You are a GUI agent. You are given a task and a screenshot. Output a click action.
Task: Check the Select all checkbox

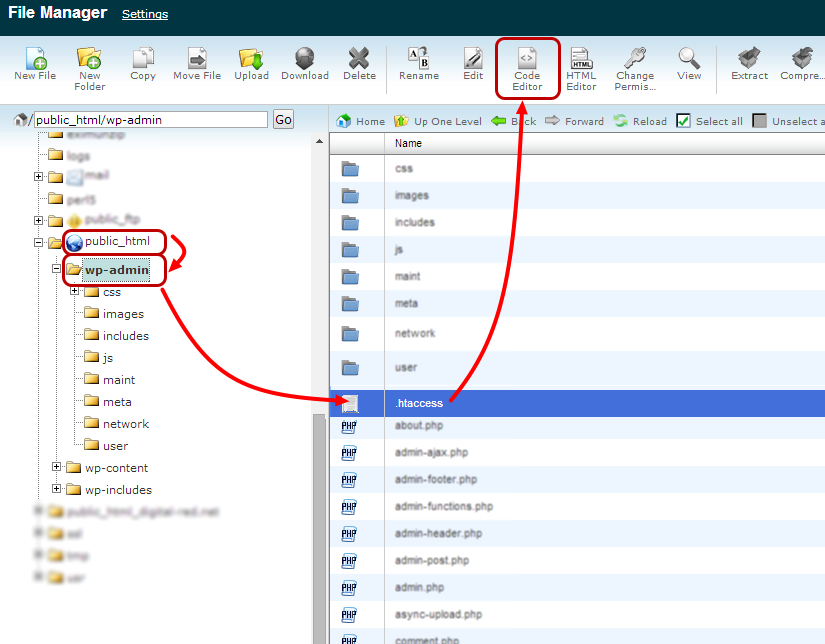tap(683, 121)
